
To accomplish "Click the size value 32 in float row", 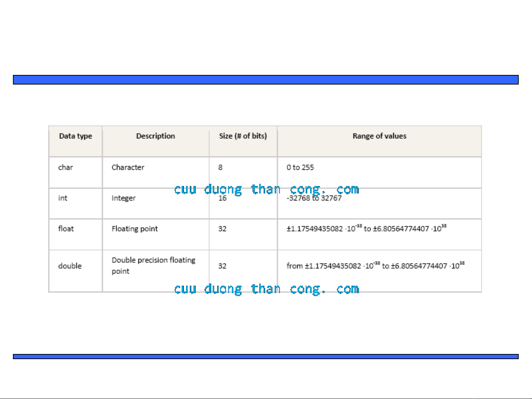I will [x=222, y=229].
